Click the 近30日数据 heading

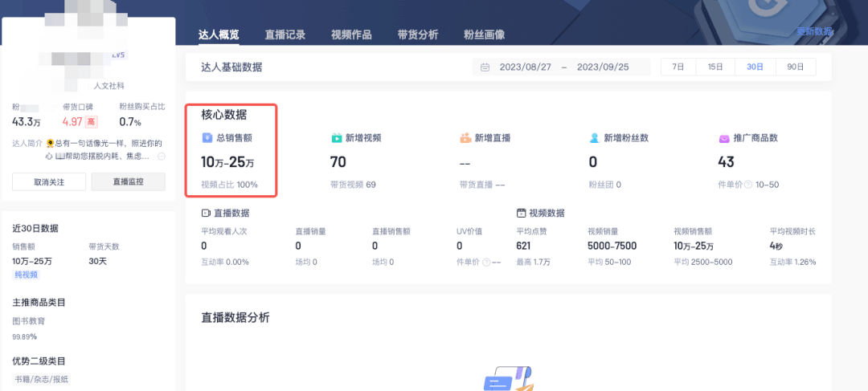[35, 228]
